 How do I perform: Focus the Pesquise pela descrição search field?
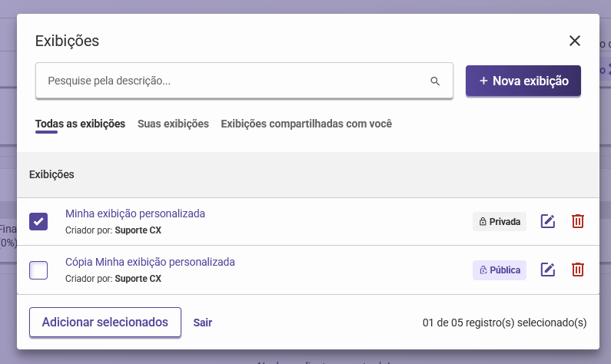click(x=231, y=81)
